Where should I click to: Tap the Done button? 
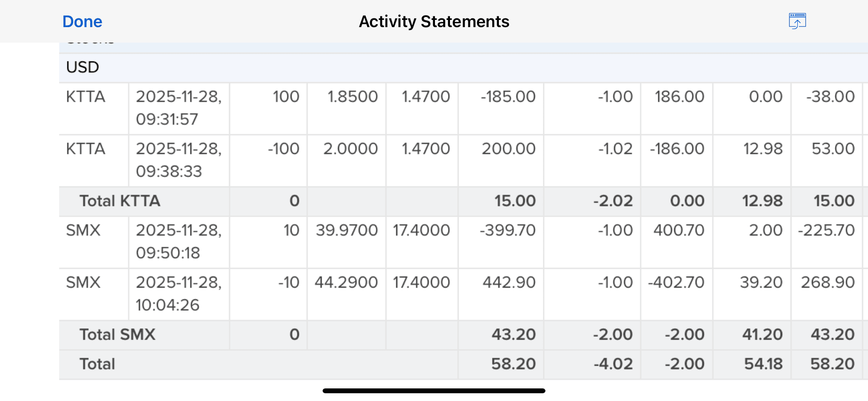tap(82, 22)
